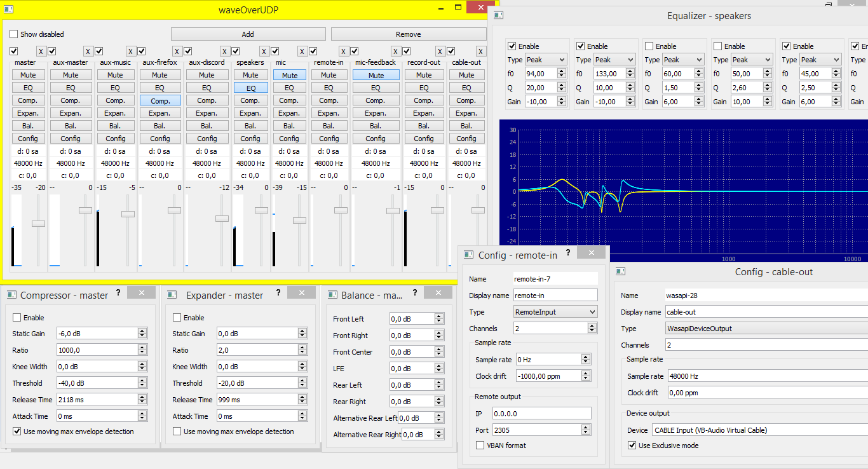Screen dimensions: 868x469
Task: Open Comp. for aux-firefox channel
Action: (x=160, y=100)
